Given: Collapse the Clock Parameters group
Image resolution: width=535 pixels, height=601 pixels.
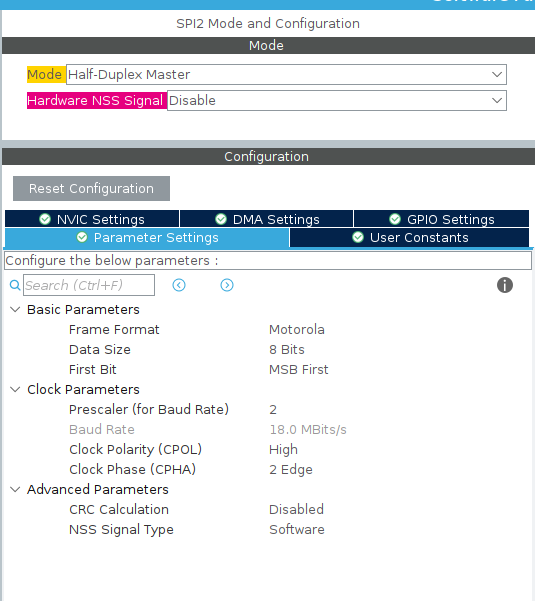Looking at the screenshot, I should [x=15, y=389].
